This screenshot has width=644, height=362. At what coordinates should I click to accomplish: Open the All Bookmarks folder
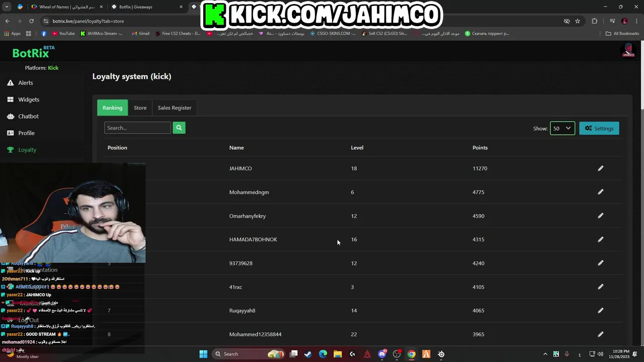click(622, 34)
